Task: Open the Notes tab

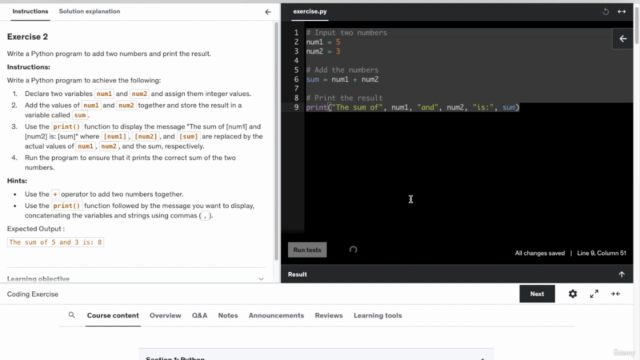Action: (x=228, y=316)
